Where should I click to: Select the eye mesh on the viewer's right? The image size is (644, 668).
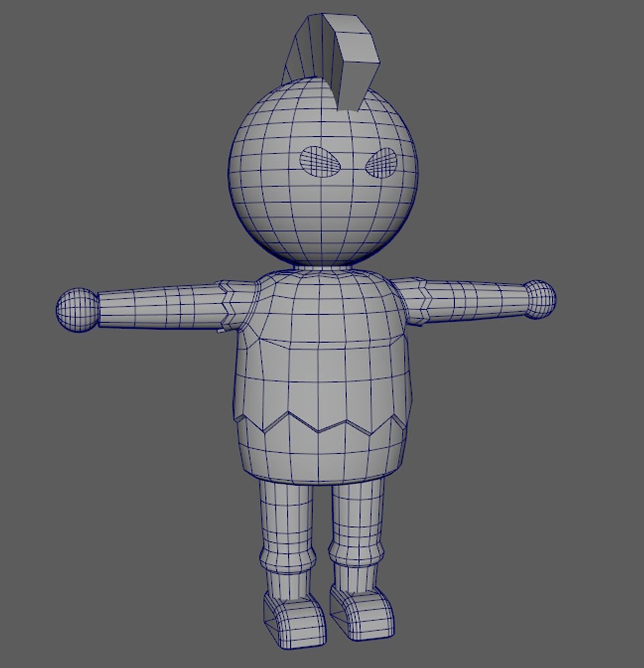[x=381, y=162]
